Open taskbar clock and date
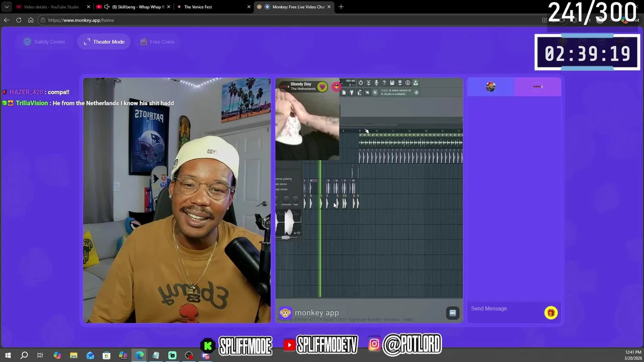 pos(633,355)
